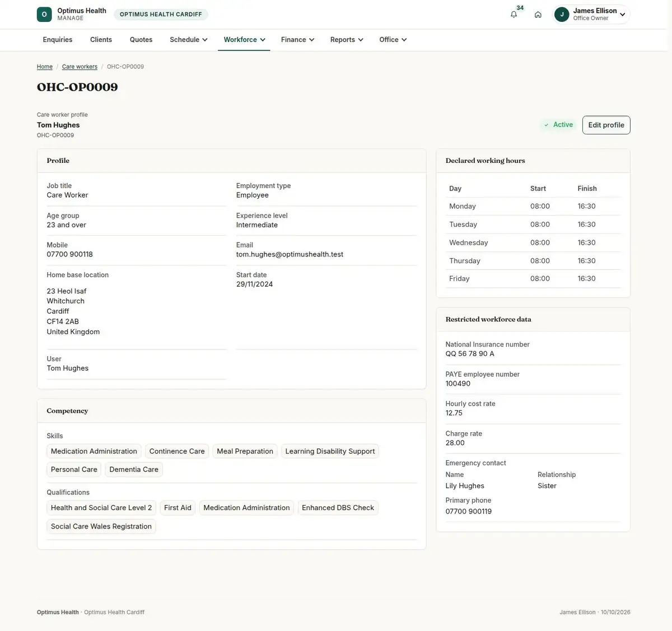This screenshot has height=631, width=672.
Task: Open the notifications bell
Action: click(x=514, y=15)
